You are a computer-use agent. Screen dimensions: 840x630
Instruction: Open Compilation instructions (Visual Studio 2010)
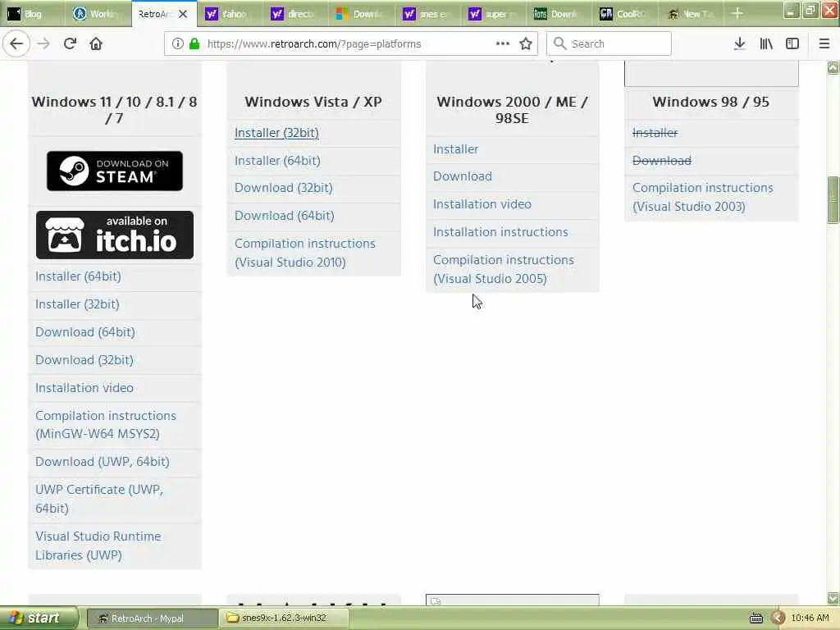coord(305,253)
